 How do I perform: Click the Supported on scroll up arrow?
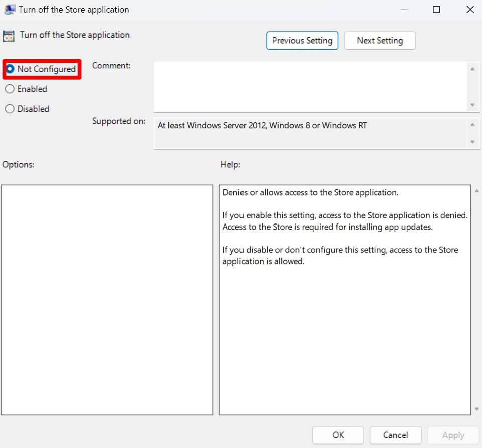tap(472, 125)
